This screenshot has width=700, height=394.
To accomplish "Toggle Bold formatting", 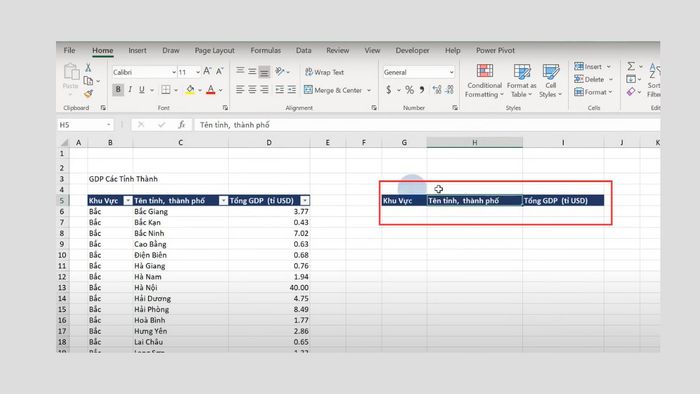I will (x=118, y=90).
